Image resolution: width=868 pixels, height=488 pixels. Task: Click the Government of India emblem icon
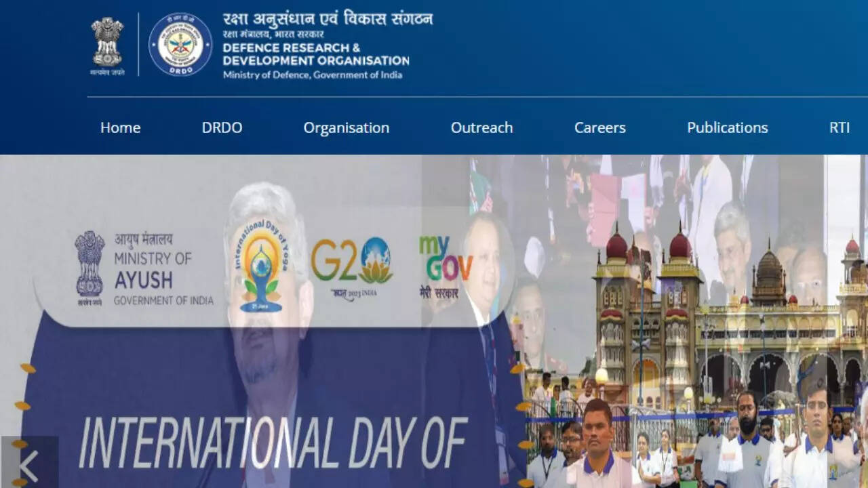[107, 45]
